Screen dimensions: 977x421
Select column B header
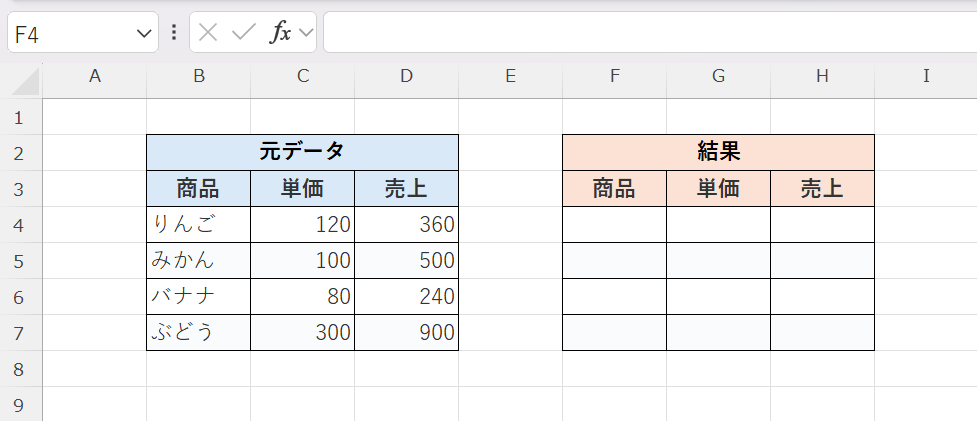[x=198, y=76]
